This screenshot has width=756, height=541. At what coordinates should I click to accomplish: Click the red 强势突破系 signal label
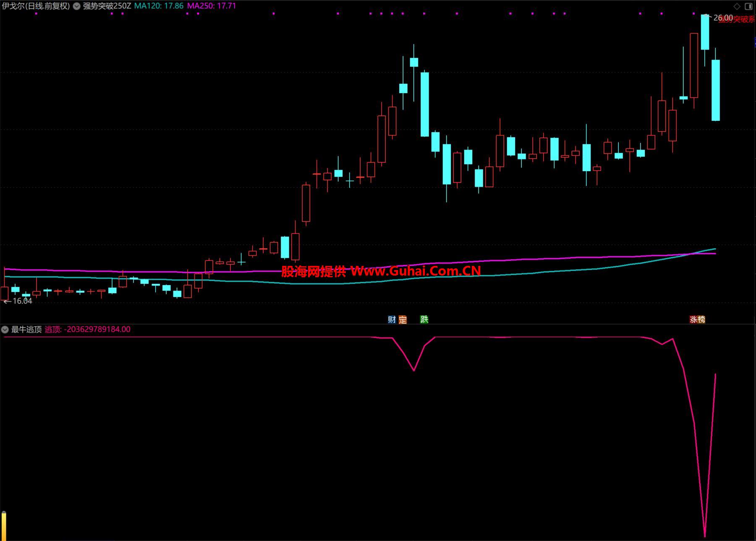coord(737,20)
